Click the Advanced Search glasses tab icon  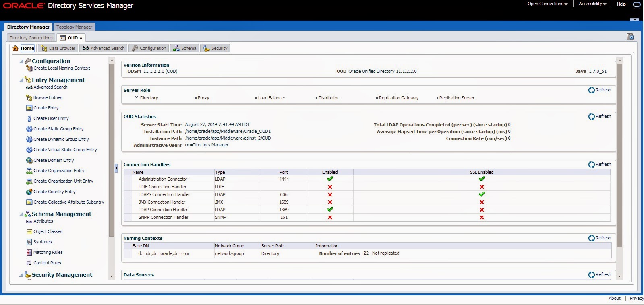pyautogui.click(x=86, y=48)
